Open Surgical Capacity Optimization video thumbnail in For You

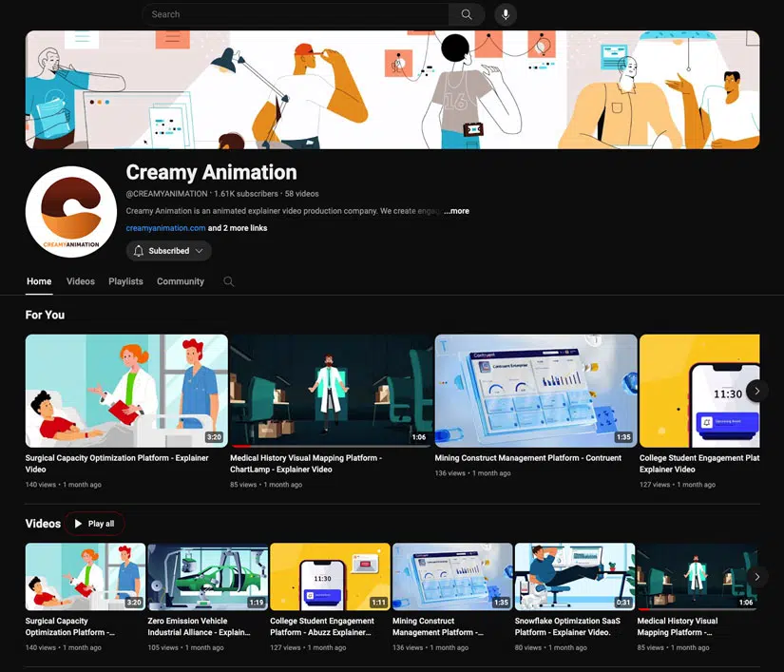click(x=126, y=391)
